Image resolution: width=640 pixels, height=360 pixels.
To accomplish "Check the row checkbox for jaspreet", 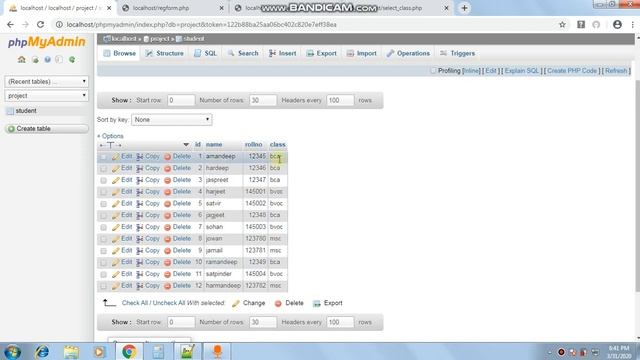I will 103,180.
